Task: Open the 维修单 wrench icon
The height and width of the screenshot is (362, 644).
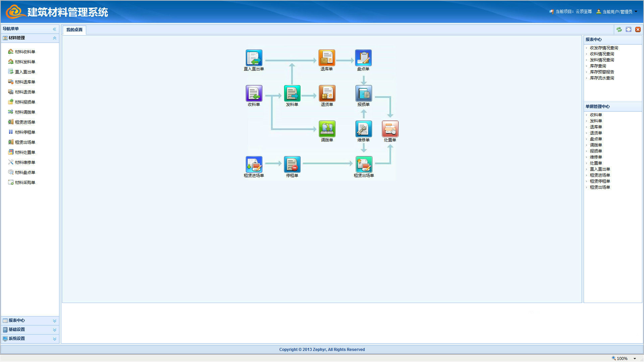Action: (364, 129)
